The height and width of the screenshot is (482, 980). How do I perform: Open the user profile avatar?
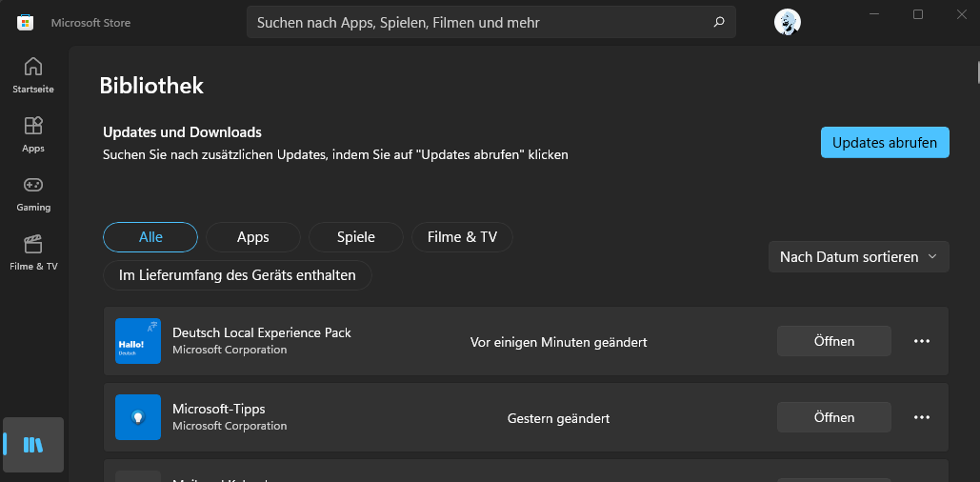pos(788,23)
